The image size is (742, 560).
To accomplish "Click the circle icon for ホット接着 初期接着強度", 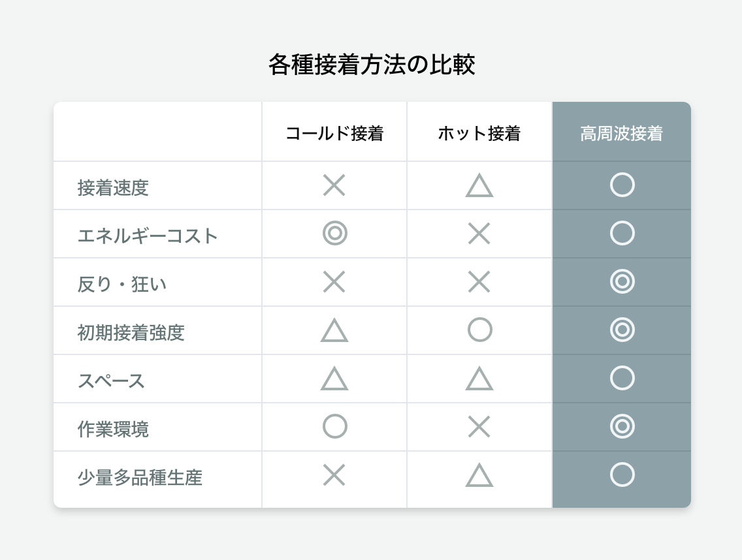I will [x=479, y=330].
